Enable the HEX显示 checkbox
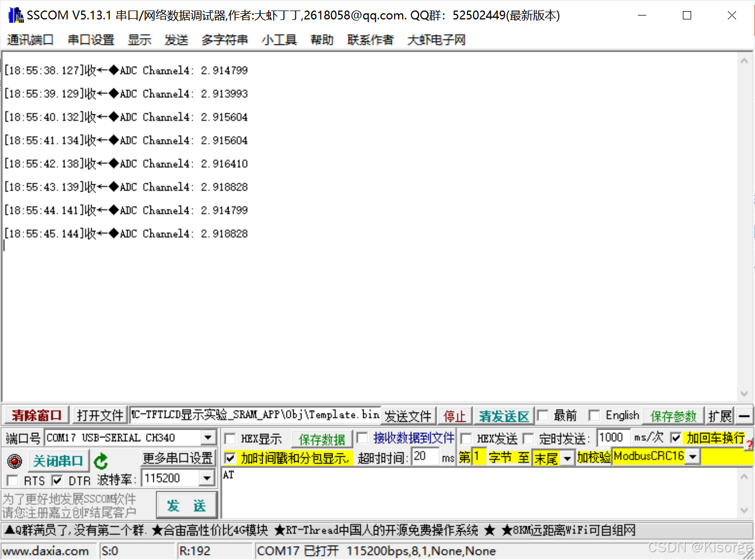This screenshot has height=560, width=755. (230, 438)
